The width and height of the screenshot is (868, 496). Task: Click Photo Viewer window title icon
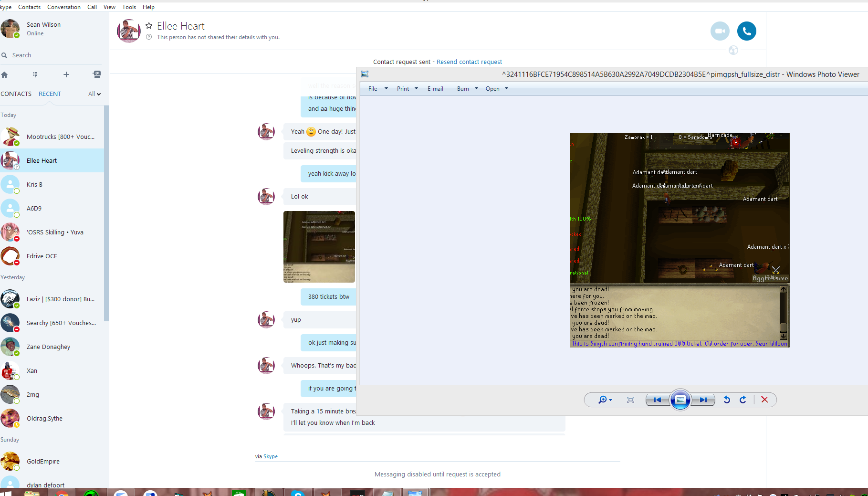[x=365, y=74]
